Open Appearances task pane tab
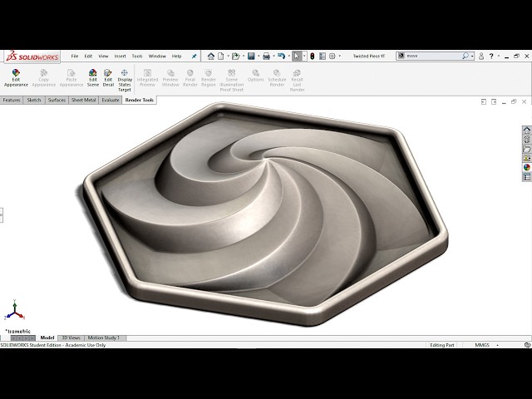The width and height of the screenshot is (532, 399). click(526, 167)
